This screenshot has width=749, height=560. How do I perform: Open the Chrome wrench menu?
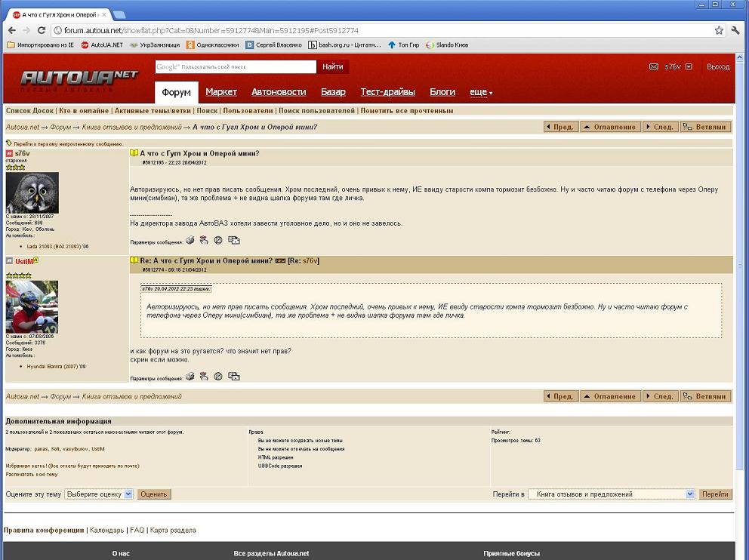(736, 30)
